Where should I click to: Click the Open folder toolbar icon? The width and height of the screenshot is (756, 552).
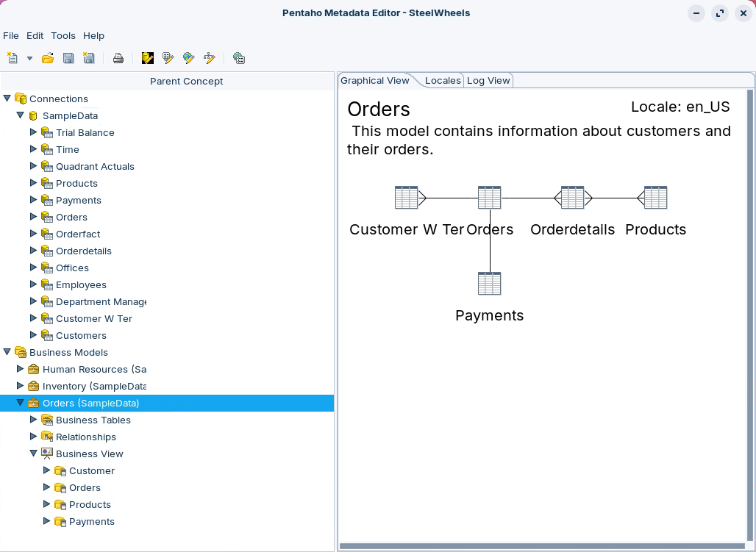(x=48, y=58)
